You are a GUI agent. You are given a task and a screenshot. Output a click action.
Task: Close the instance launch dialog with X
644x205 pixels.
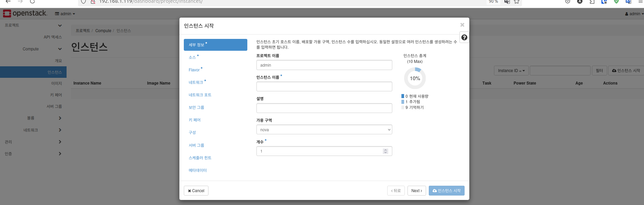point(462,25)
